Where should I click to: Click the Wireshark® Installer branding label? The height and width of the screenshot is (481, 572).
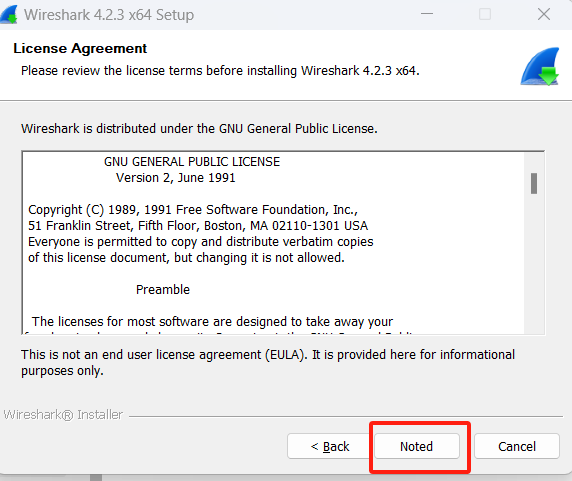[63, 415]
